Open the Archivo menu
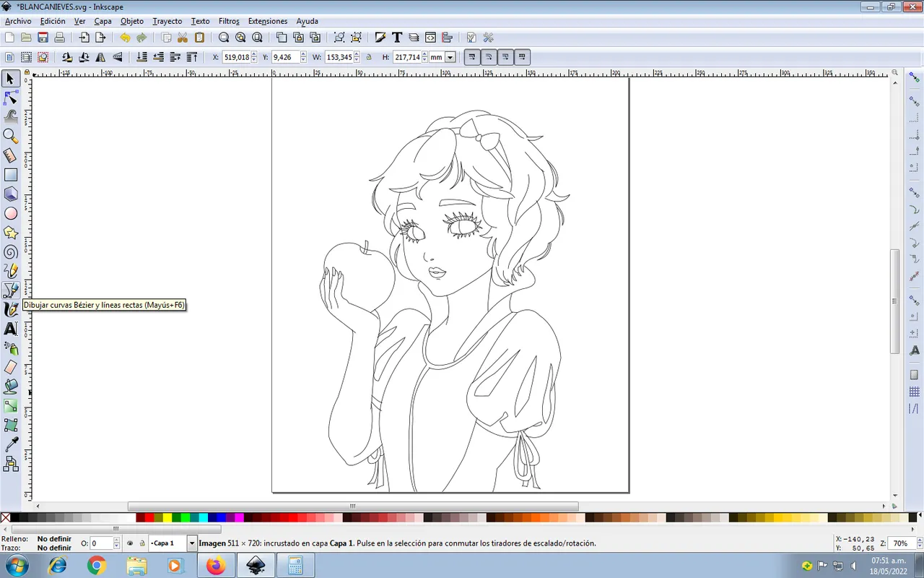Screen dimensions: 924x578 18,21
